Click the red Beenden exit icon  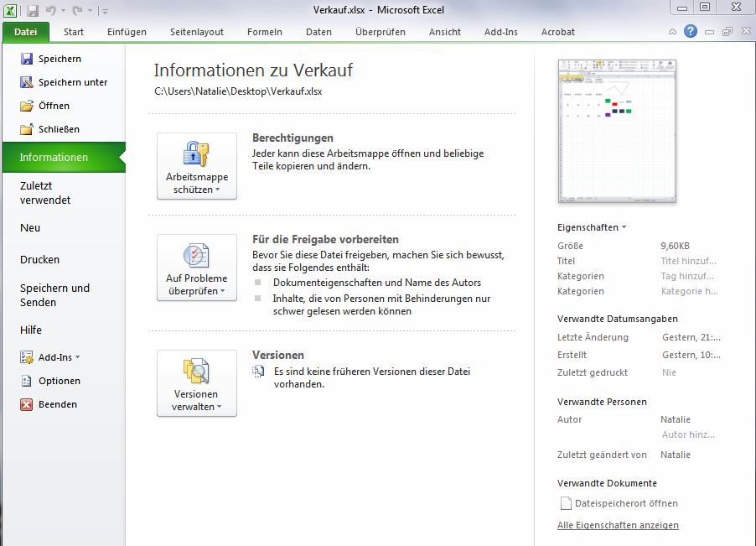pyautogui.click(x=27, y=404)
